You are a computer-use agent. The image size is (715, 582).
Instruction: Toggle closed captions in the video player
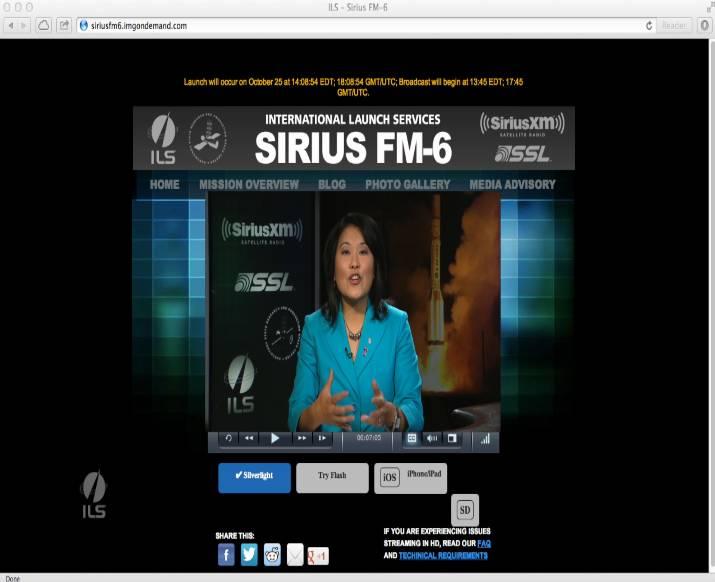point(412,438)
